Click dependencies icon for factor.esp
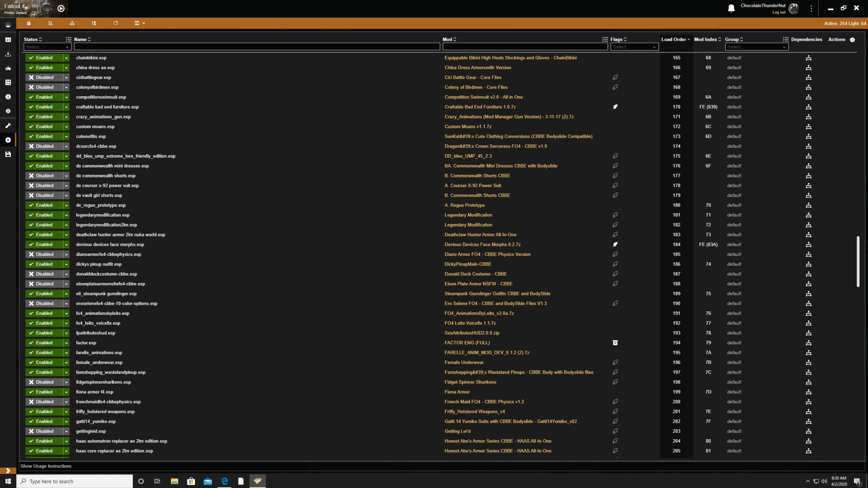The height and width of the screenshot is (488, 868). click(x=809, y=343)
